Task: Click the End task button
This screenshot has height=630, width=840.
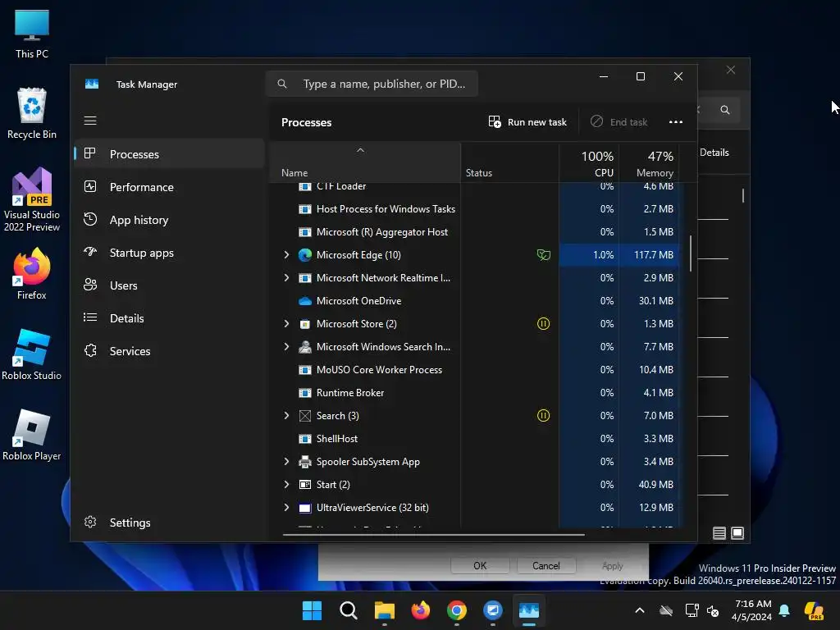Action: 619,122
